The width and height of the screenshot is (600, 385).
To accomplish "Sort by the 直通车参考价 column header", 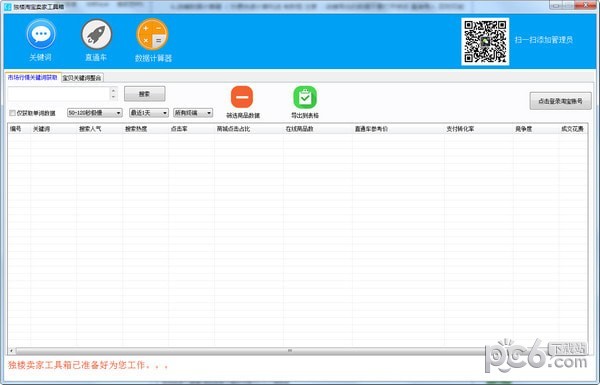I will [398, 129].
